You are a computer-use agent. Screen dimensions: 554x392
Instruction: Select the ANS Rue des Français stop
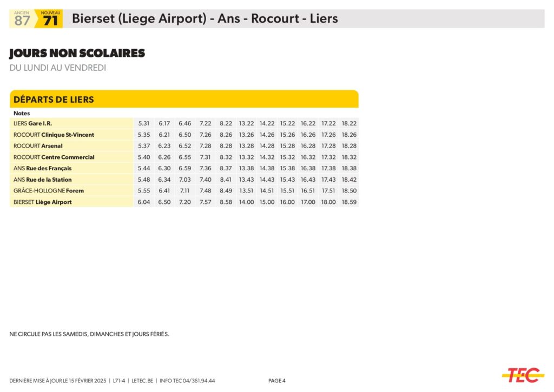[42, 168]
